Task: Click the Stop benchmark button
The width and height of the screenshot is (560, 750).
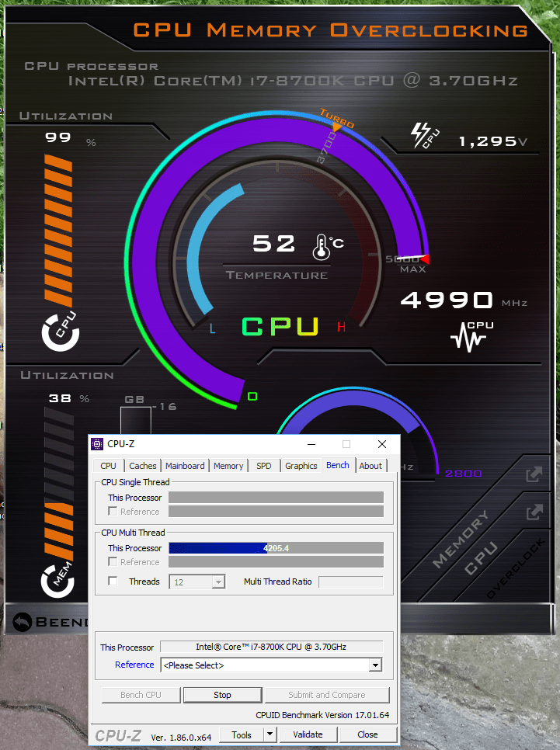Action: pos(223,695)
